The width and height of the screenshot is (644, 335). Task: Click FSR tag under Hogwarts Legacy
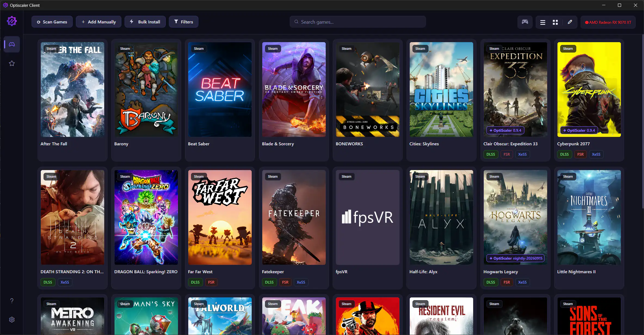tap(507, 282)
